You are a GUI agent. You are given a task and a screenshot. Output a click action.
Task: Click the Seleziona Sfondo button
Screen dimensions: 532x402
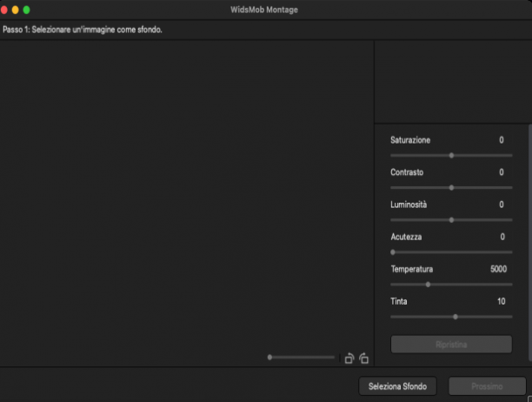(x=397, y=386)
